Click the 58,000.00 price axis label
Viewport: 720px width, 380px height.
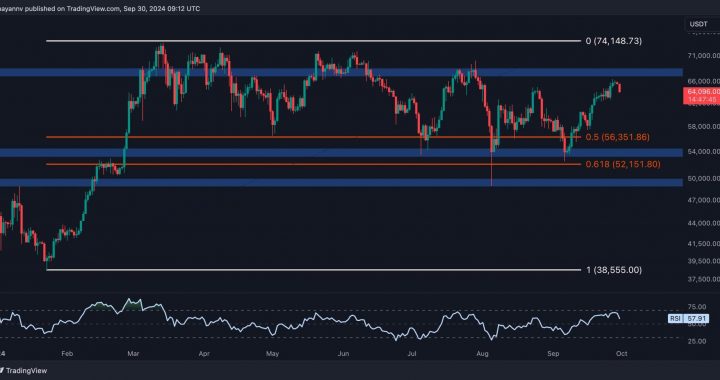703,126
